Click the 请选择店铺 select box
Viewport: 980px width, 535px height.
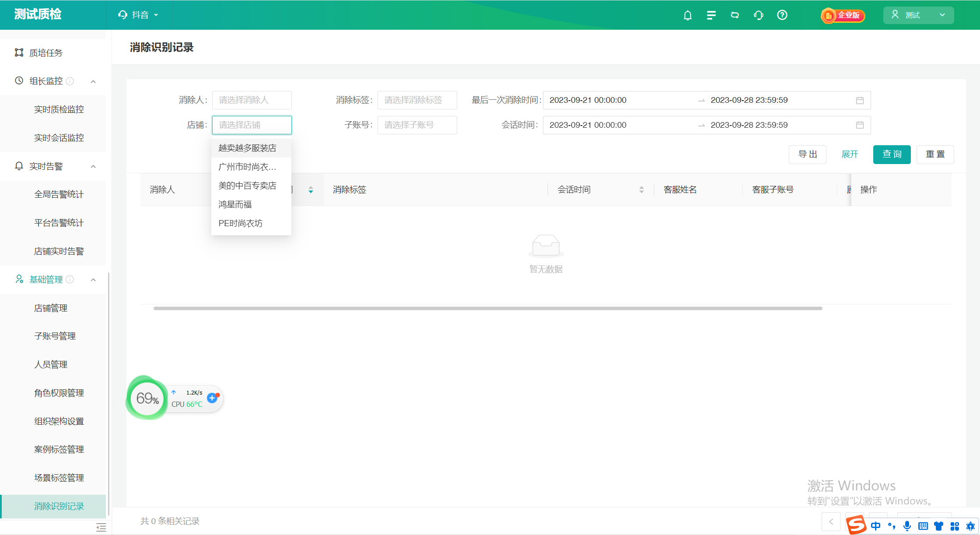point(252,125)
